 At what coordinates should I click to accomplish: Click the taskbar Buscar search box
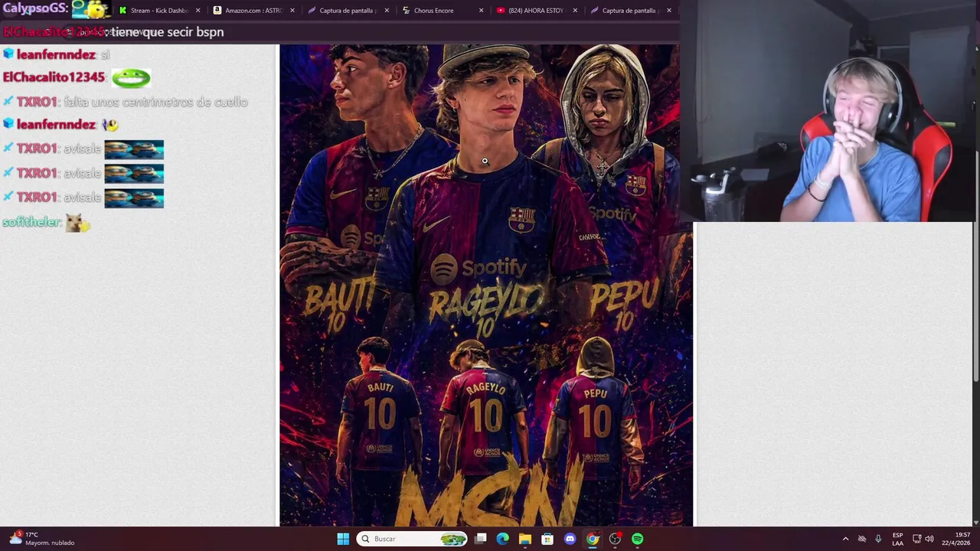pyautogui.click(x=413, y=539)
